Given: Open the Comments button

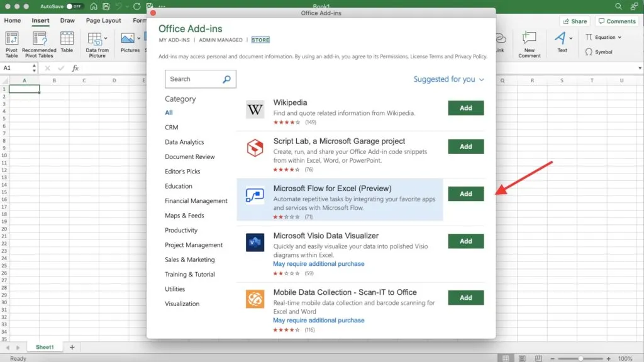Looking at the screenshot, I should 617,21.
